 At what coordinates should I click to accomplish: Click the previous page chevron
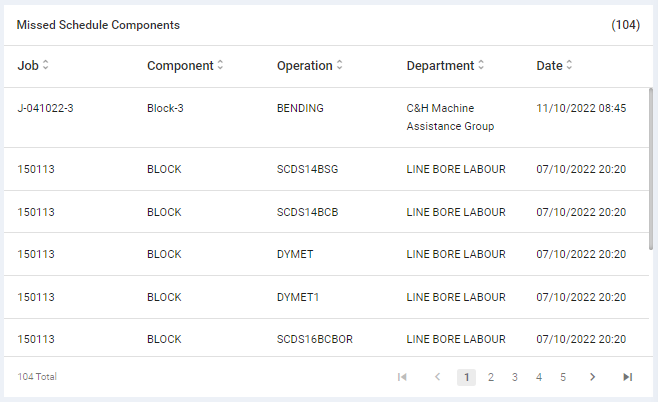point(437,377)
